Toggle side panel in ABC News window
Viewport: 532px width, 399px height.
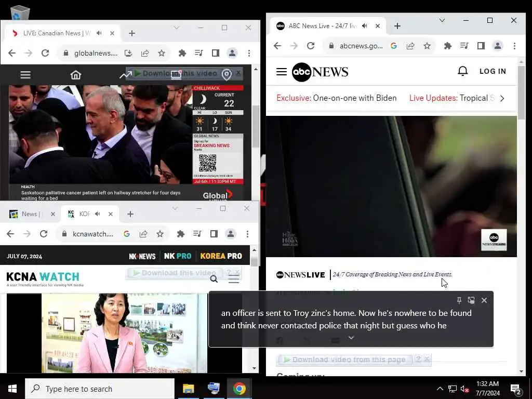tap(481, 46)
